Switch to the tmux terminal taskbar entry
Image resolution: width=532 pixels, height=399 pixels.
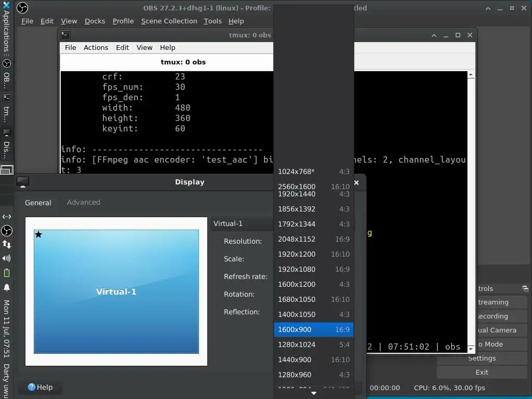(6, 109)
